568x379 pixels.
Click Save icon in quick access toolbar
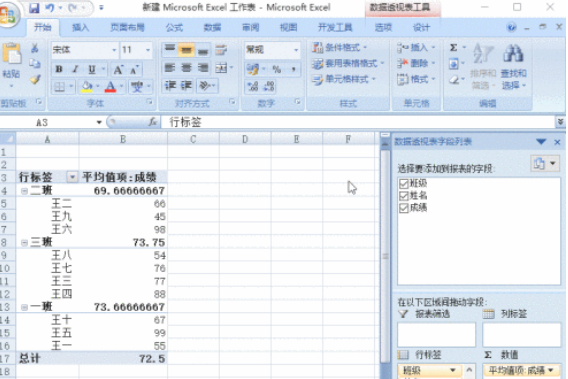pyautogui.click(x=34, y=8)
